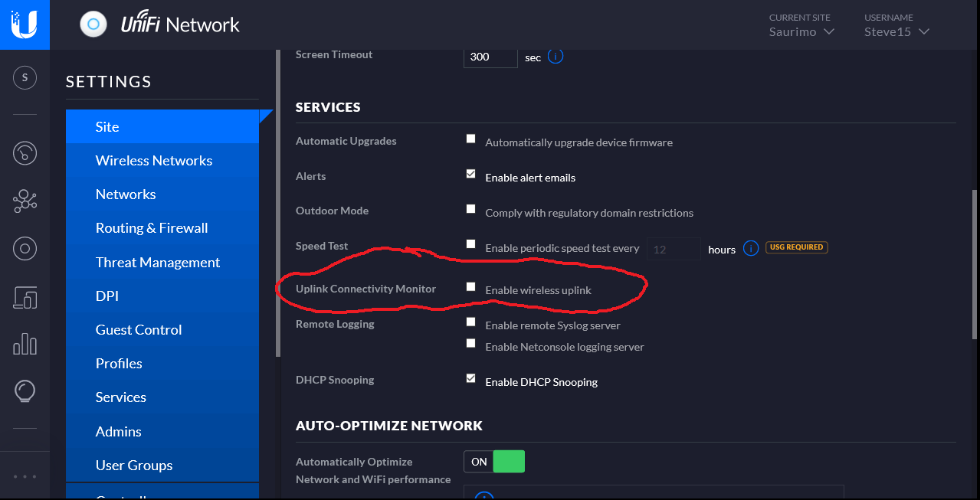Open the Devices circle icon in sidebar
The width and height of the screenshot is (980, 500).
tap(25, 248)
